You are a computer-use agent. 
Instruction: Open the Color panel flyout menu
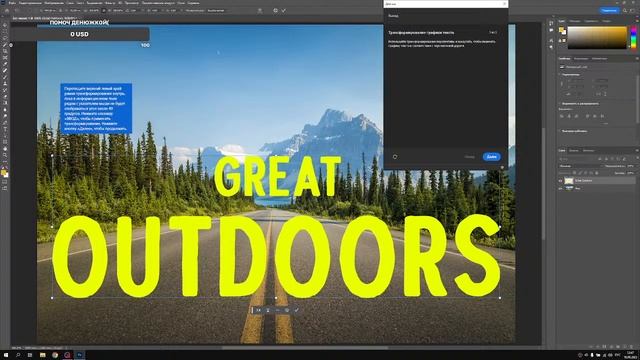(x=637, y=21)
